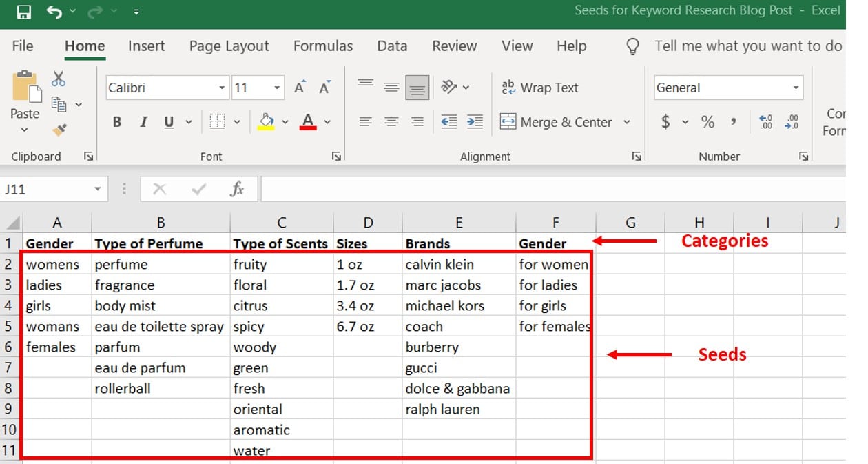Open the Paste options dropdown arrow
This screenshot has height=464, width=868.
pyautogui.click(x=24, y=130)
